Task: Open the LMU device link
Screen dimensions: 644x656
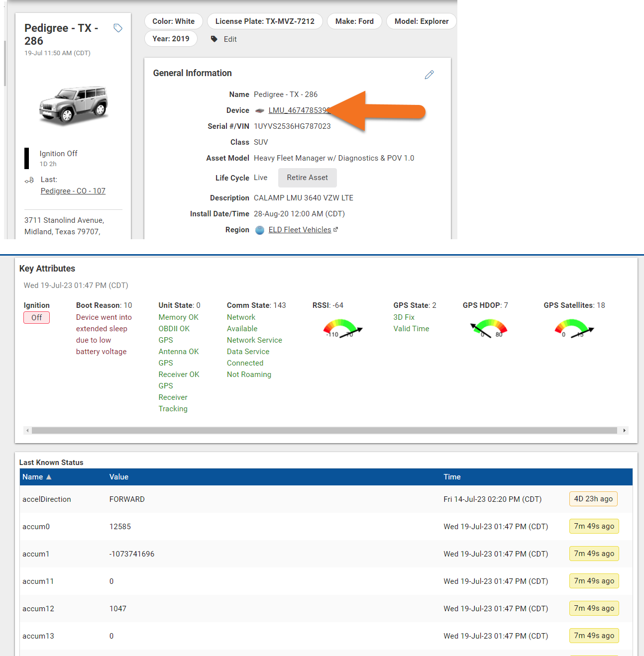Action: (x=299, y=110)
